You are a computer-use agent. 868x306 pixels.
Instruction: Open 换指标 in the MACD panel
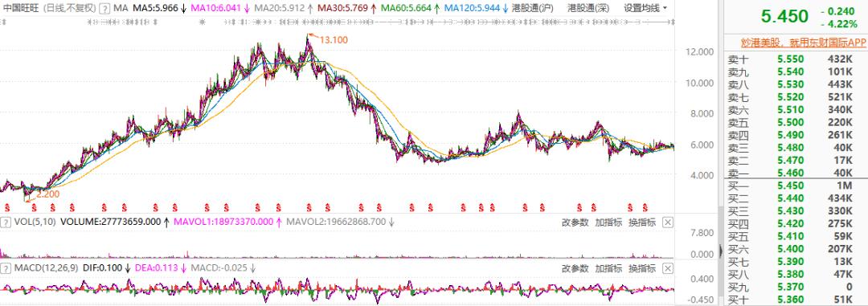pyautogui.click(x=642, y=268)
